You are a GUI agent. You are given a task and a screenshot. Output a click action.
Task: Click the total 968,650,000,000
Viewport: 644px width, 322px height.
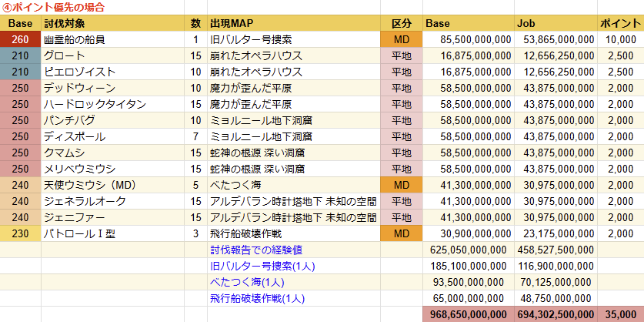469,314
